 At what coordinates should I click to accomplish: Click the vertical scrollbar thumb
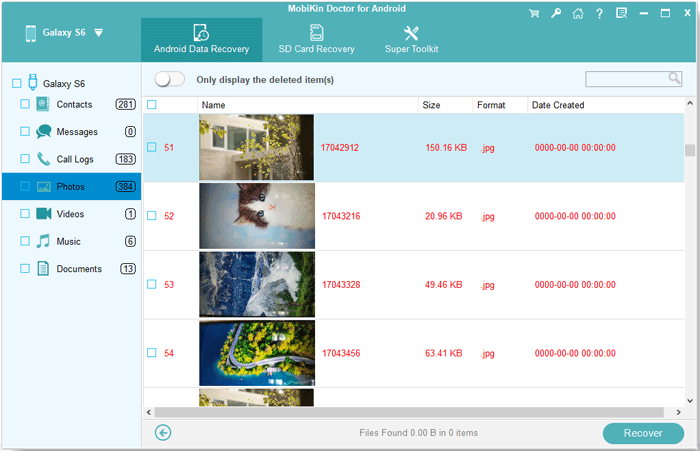(690, 151)
